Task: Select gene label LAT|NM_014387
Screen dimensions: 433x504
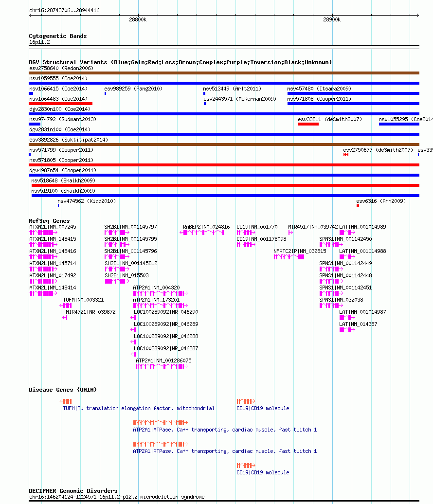Action: (358, 324)
